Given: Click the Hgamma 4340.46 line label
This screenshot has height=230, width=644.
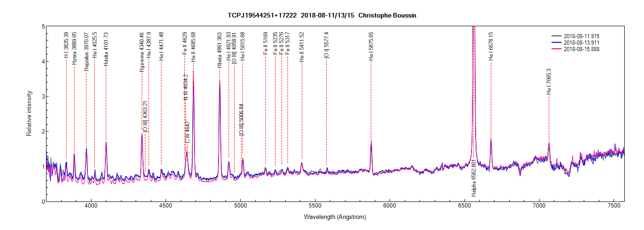Looking at the screenshot, I should [x=142, y=52].
